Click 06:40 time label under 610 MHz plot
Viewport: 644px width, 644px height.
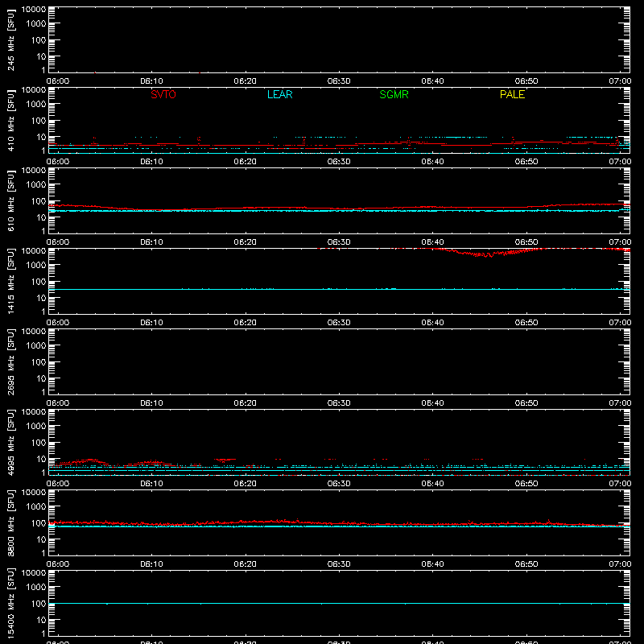[x=432, y=242]
